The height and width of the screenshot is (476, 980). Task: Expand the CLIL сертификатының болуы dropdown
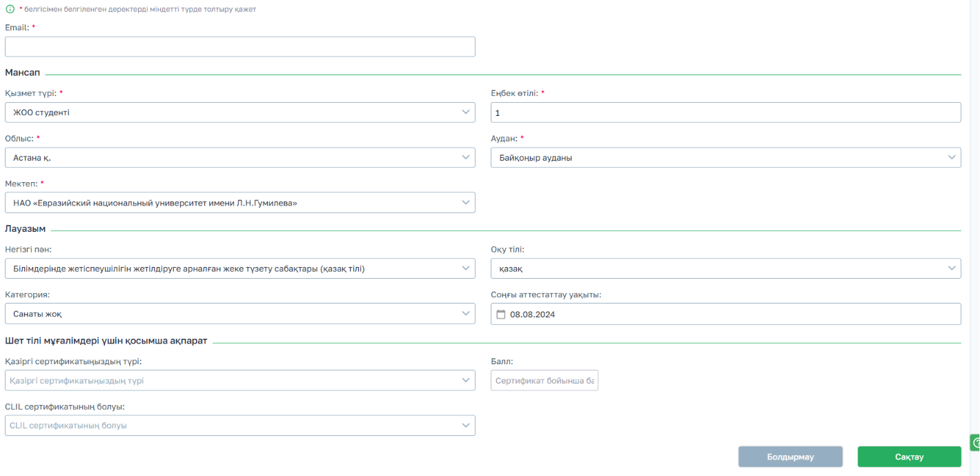pos(240,426)
